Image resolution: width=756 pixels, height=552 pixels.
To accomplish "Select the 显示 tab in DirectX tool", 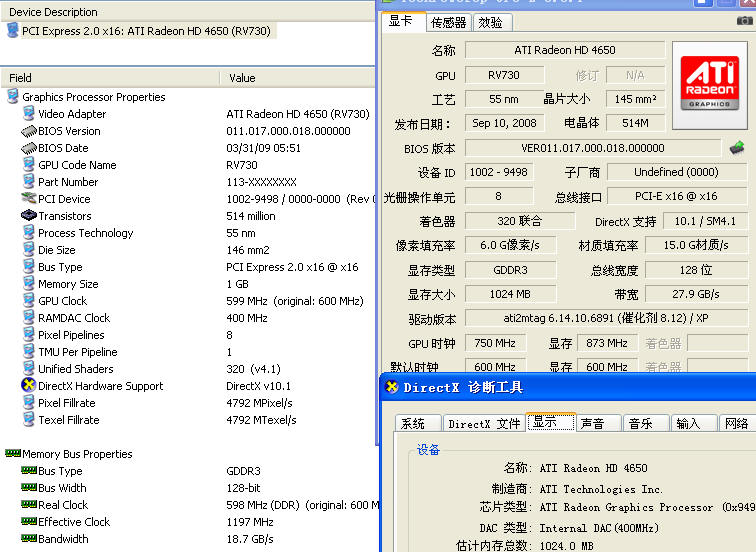I will tap(551, 422).
